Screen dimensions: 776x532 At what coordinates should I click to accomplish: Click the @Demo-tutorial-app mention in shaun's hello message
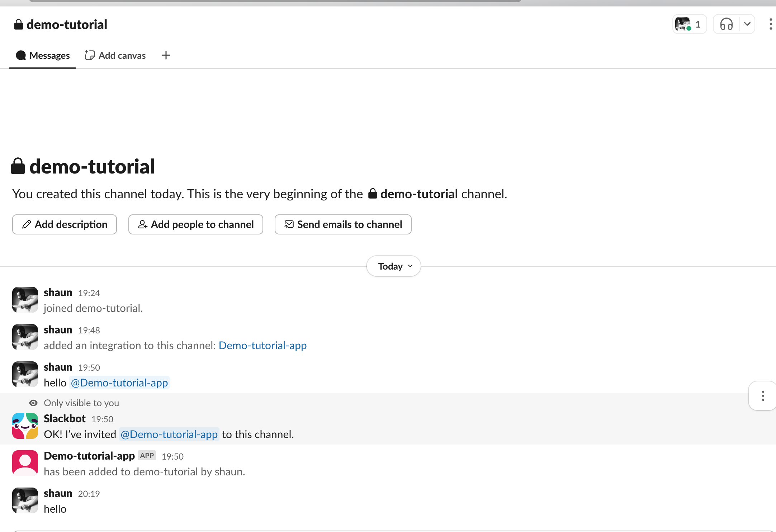[x=119, y=383]
